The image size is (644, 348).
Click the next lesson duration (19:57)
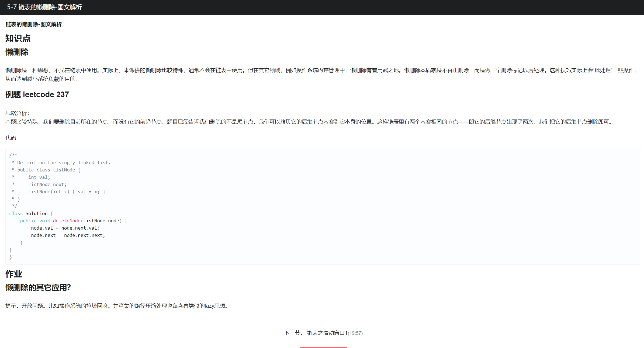(355, 333)
